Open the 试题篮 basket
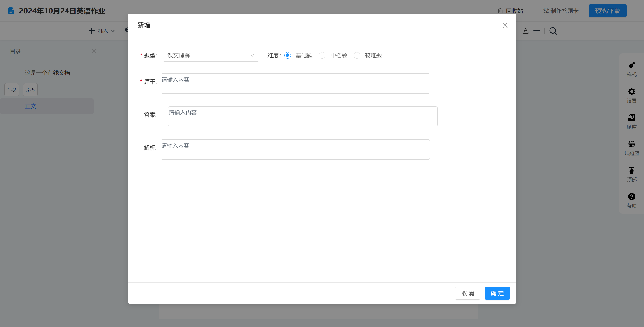Screen dimensions: 644x327 [631, 148]
